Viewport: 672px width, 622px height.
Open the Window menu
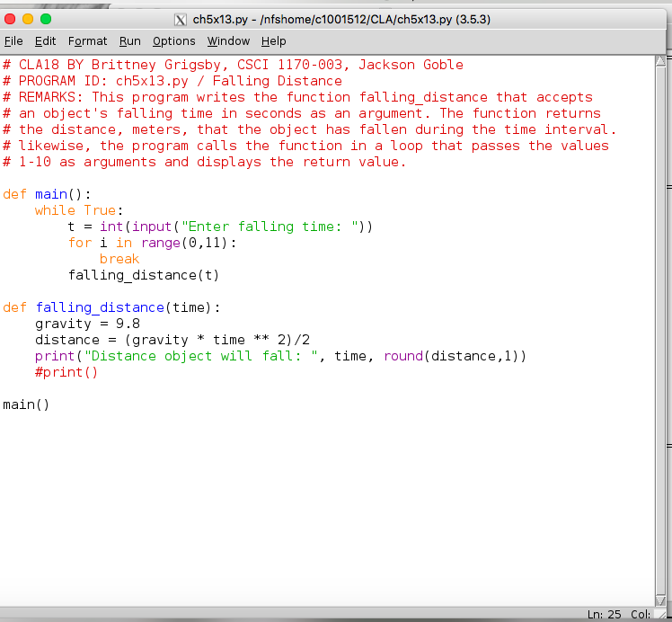coord(228,41)
